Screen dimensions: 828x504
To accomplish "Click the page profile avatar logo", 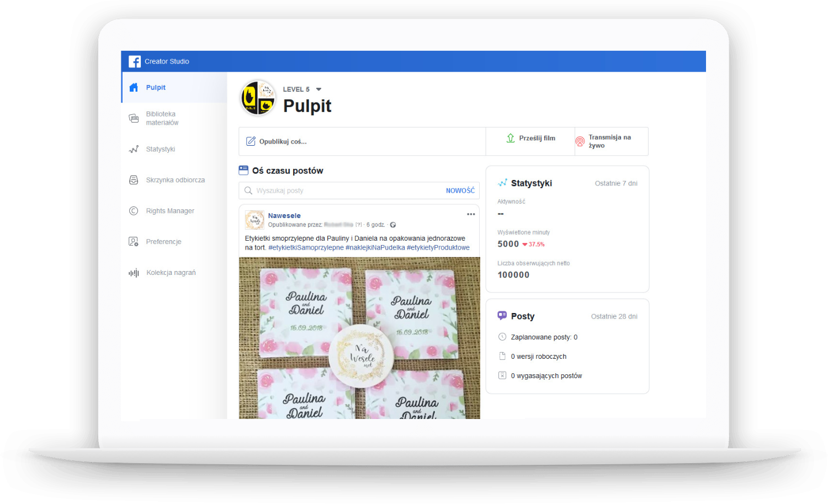I will click(258, 98).
